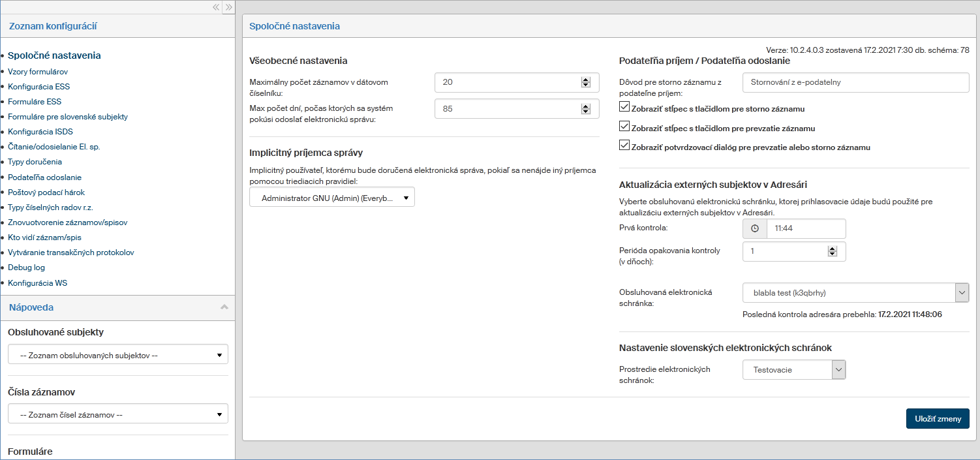Expand the panel with double-right arrow

click(228, 7)
